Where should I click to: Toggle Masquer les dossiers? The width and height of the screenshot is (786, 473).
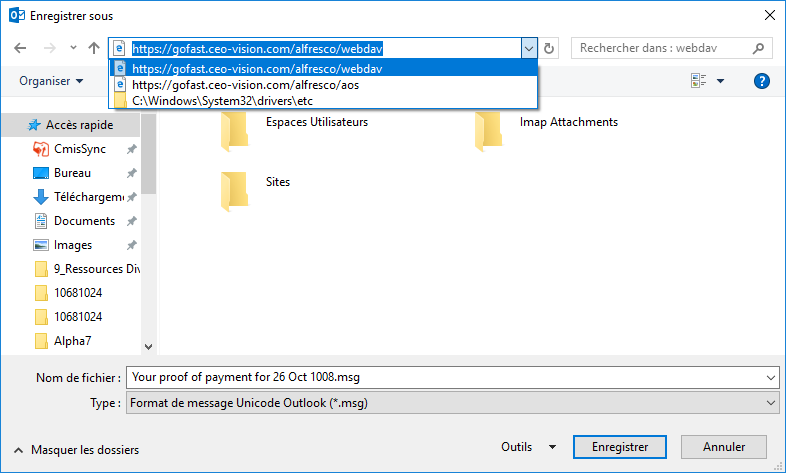click(76, 450)
